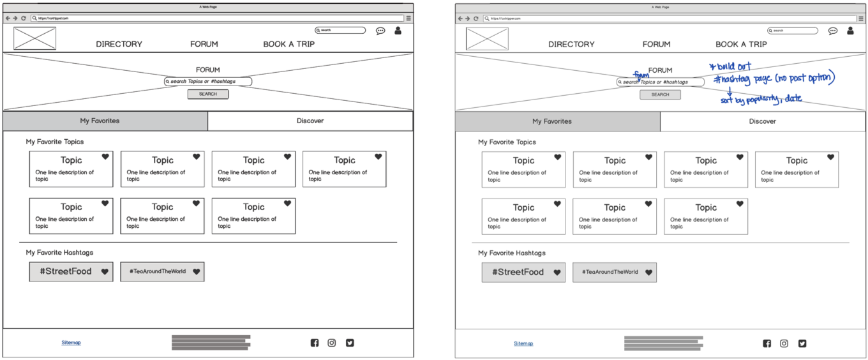Open BOOK A TRIP in left wireframe
868x360 pixels.
pyautogui.click(x=289, y=44)
